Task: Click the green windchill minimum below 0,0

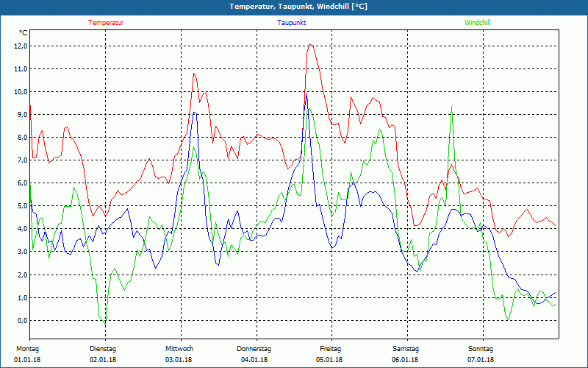Action: [105, 325]
